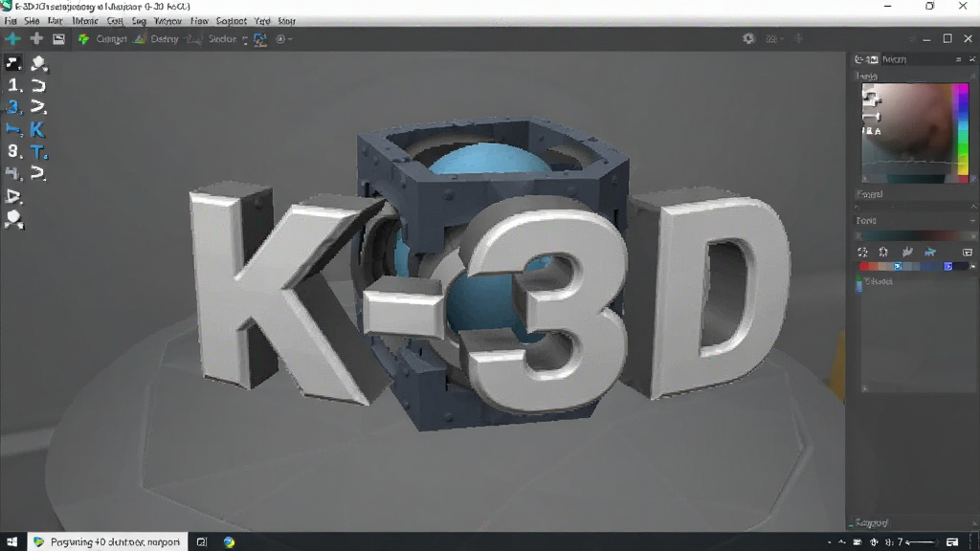Pick a color in the large color field

click(906, 132)
